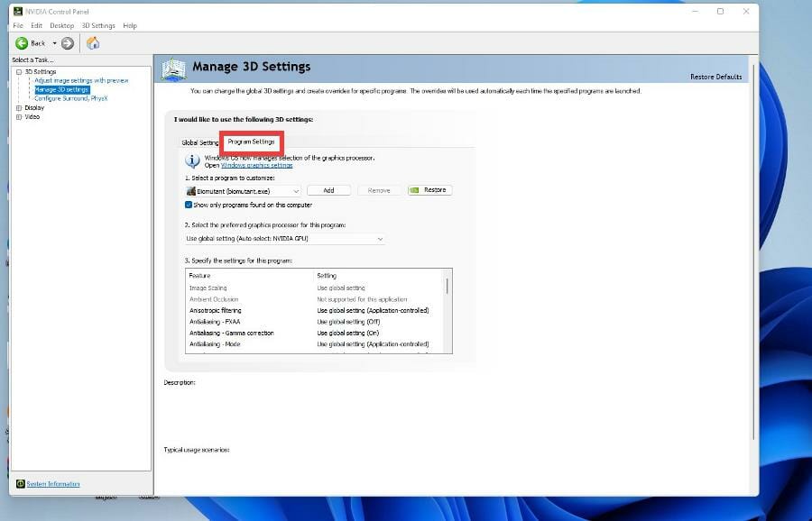Select Manage 3D settings in tree
Image resolution: width=812 pixels, height=521 pixels.
(61, 89)
